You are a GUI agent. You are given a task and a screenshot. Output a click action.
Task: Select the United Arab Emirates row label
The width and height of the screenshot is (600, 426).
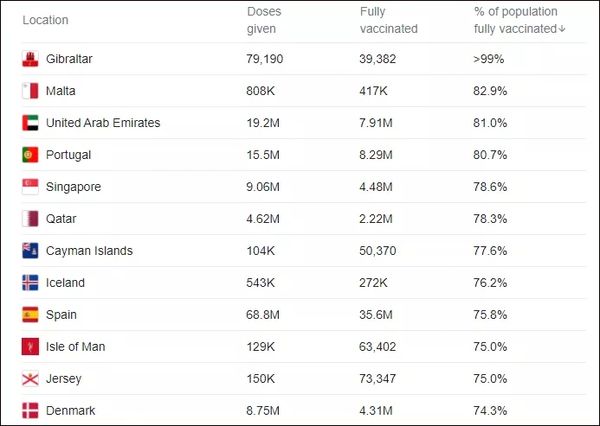click(x=102, y=123)
